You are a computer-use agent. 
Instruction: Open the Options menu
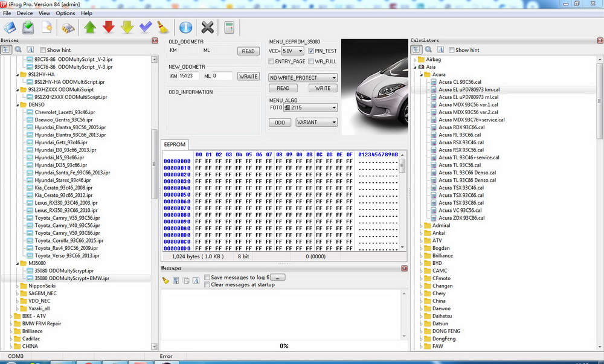coord(65,13)
